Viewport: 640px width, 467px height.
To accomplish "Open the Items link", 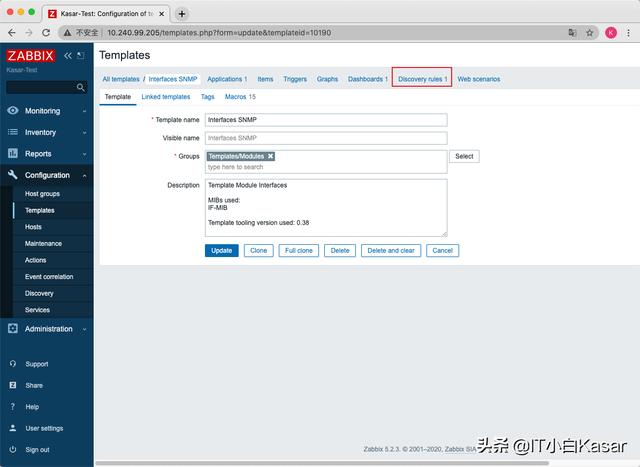I will point(265,79).
